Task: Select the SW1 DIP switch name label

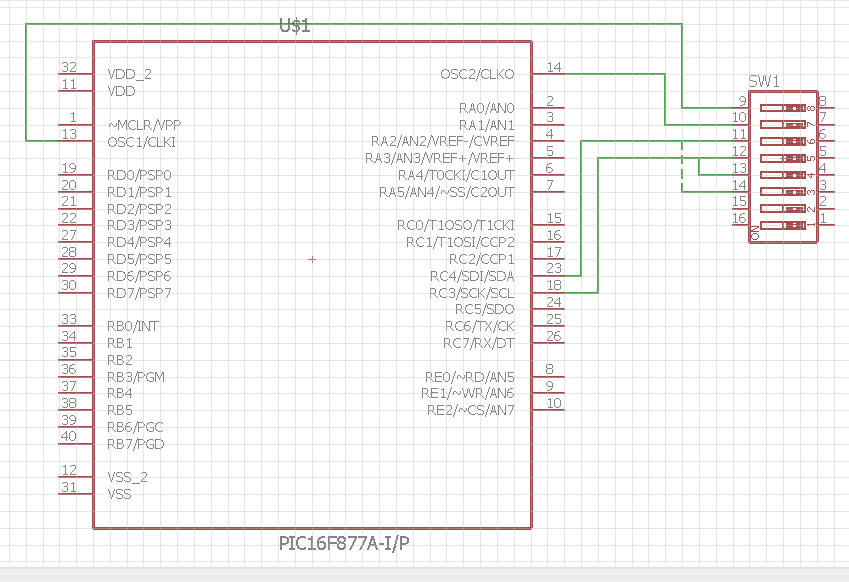Action: point(763,81)
